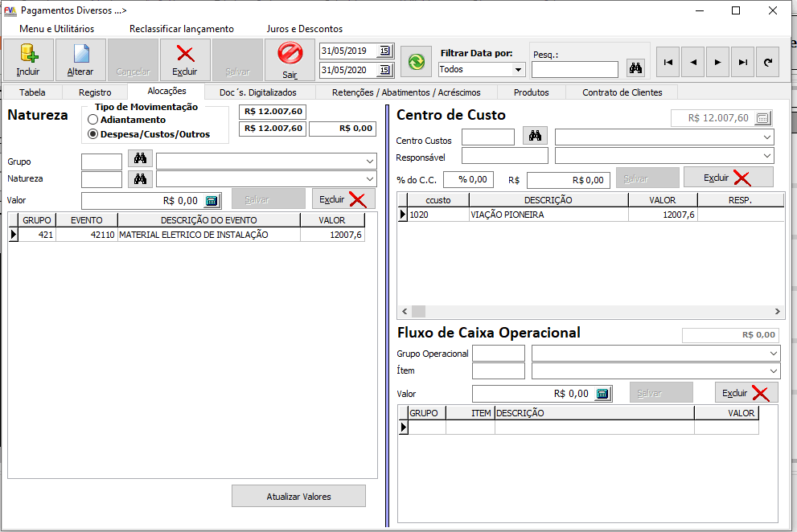
Task: Open the calendar picker for 31/05/2019
Action: coord(384,51)
